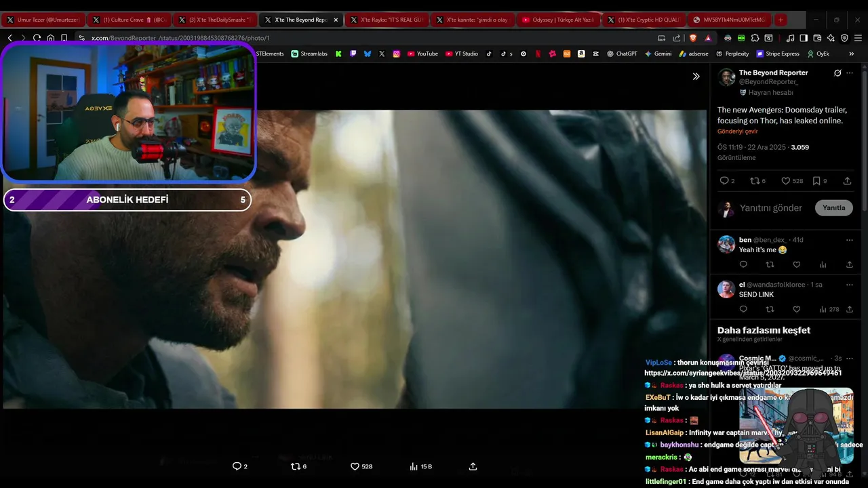Collapse the side panel with double chevron
Screen dimensions: 868x488
pyautogui.click(x=696, y=77)
